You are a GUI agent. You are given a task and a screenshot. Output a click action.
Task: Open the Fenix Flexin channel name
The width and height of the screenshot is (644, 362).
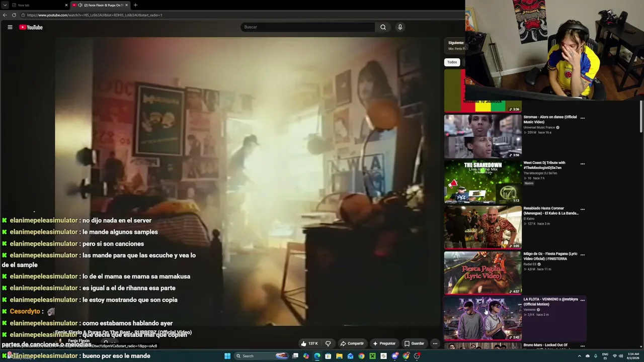[x=78, y=341]
